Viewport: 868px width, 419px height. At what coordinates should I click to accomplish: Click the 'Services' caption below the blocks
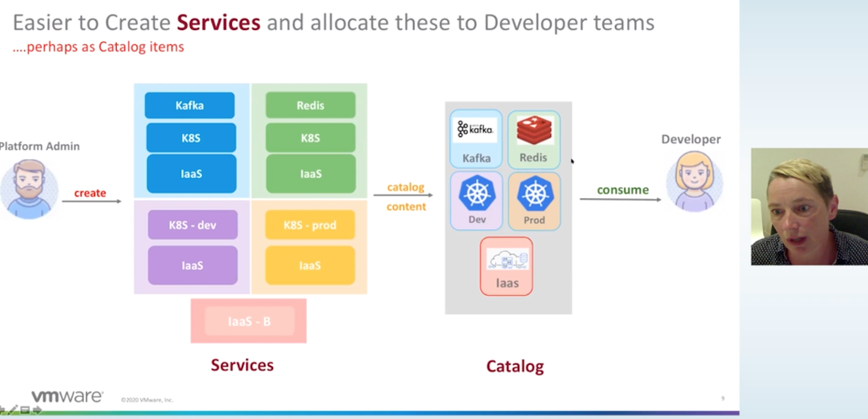point(242,365)
